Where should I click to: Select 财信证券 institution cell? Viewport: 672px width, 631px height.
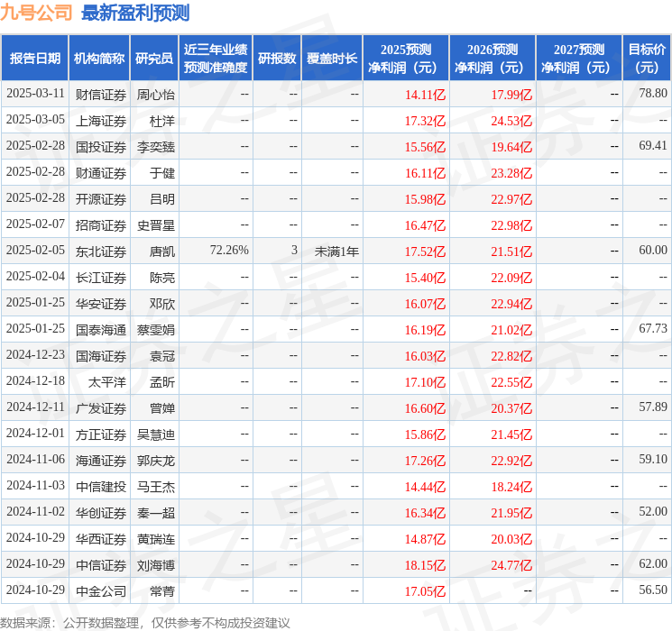click(101, 95)
